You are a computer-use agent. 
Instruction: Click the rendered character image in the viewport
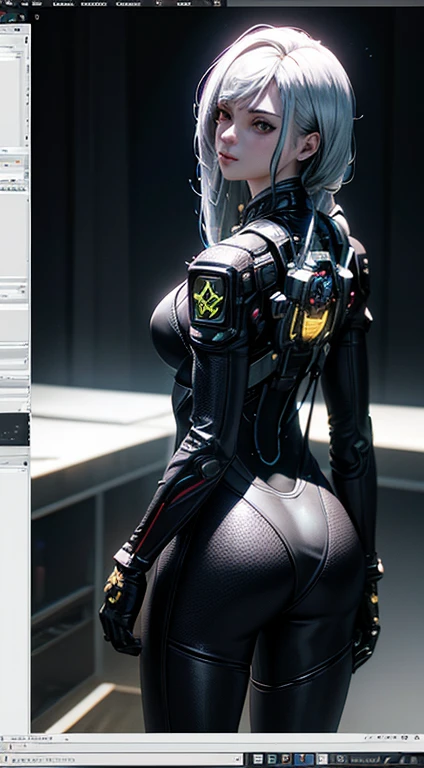tap(227, 370)
